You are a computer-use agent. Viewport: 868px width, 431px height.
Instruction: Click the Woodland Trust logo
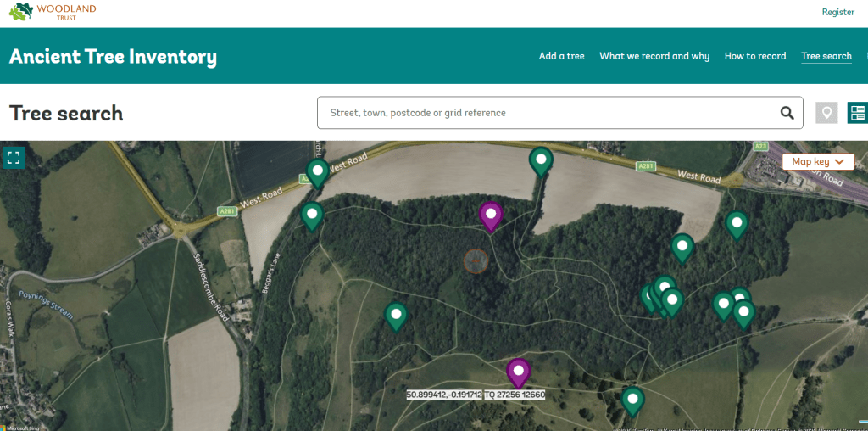pyautogui.click(x=53, y=12)
